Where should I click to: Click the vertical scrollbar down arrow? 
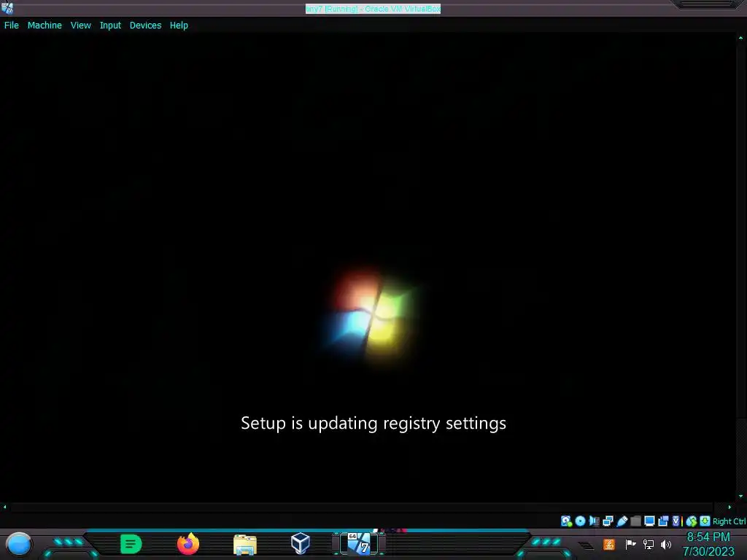tap(741, 496)
